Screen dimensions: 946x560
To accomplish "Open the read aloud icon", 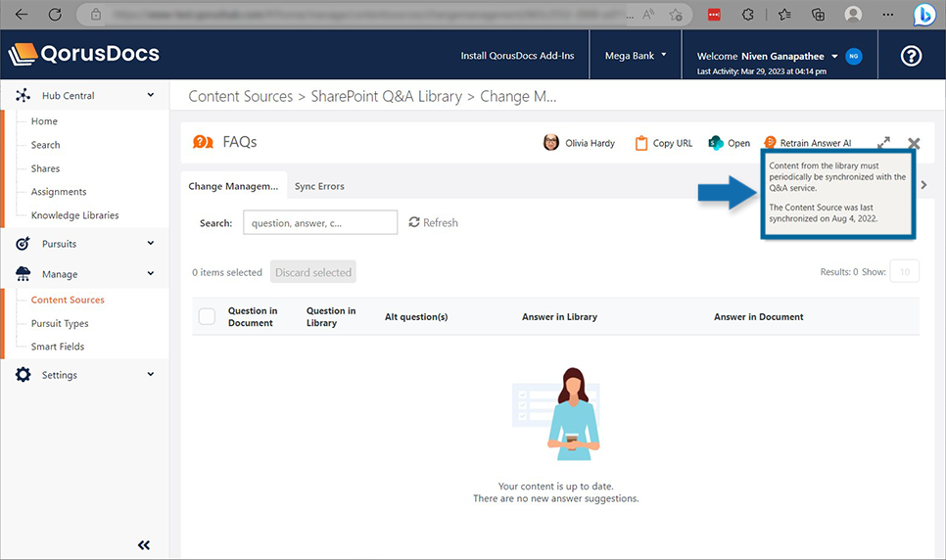I will point(648,14).
